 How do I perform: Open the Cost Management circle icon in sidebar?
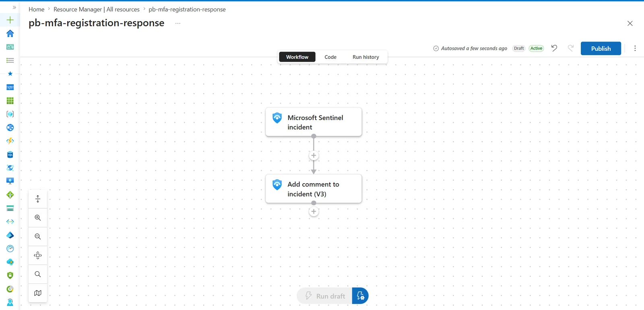click(x=10, y=289)
